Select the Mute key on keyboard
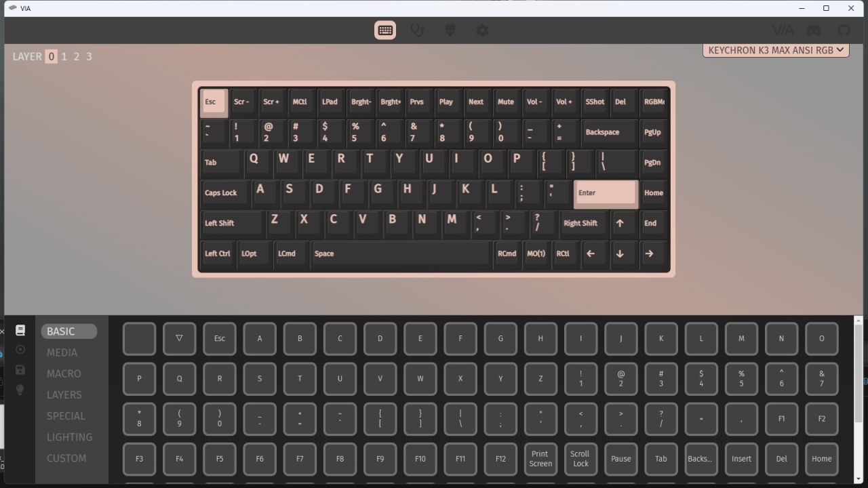 (506, 102)
